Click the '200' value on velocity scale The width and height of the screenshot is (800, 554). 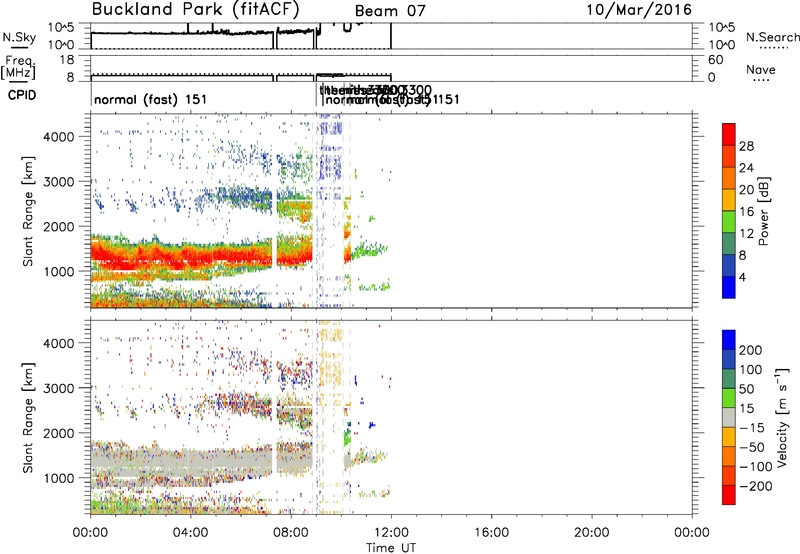pos(751,350)
